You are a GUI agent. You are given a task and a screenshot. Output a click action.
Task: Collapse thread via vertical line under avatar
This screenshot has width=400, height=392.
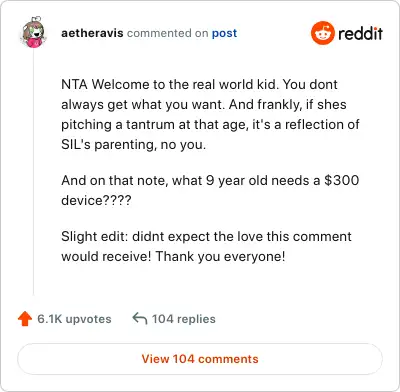(x=33, y=172)
